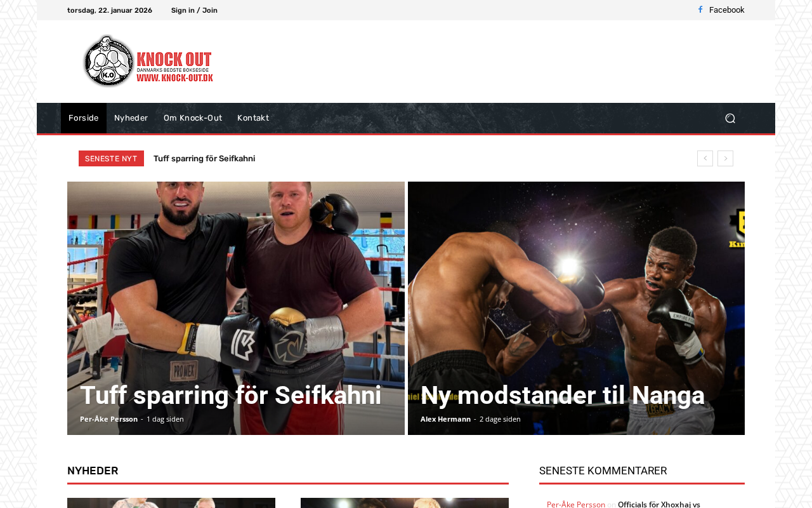
Task: Open the Nyheder menu item
Action: (x=131, y=118)
